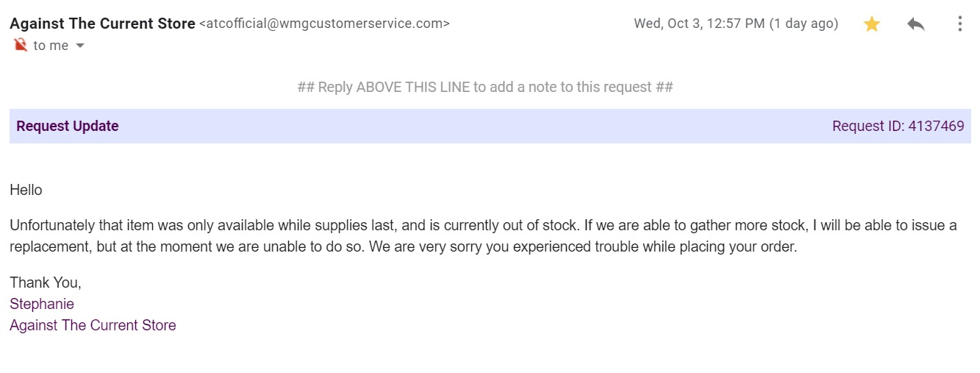This screenshot has width=980, height=373.
Task: Click the sender name "Against The Current Store"
Action: pos(102,24)
